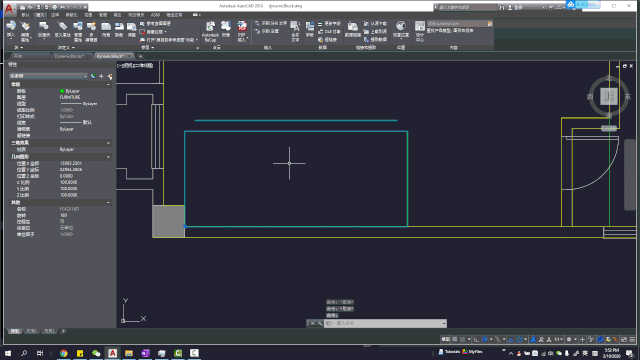Toggle grid display in the status bar

[455, 339]
